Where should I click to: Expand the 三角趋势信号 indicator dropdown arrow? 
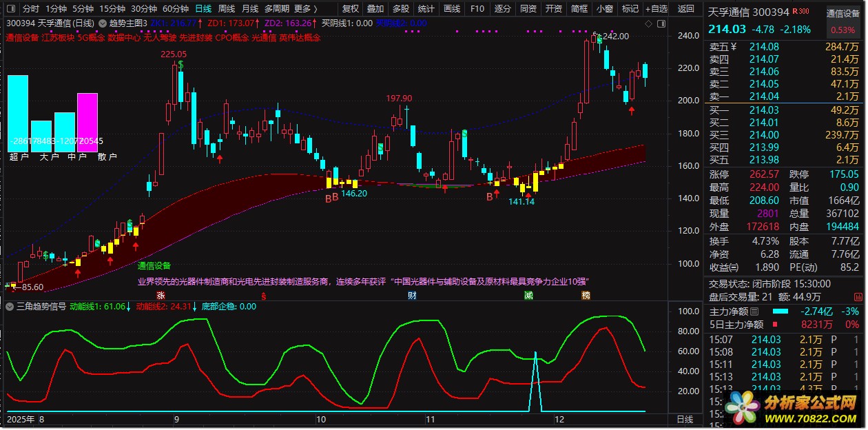click(x=11, y=306)
